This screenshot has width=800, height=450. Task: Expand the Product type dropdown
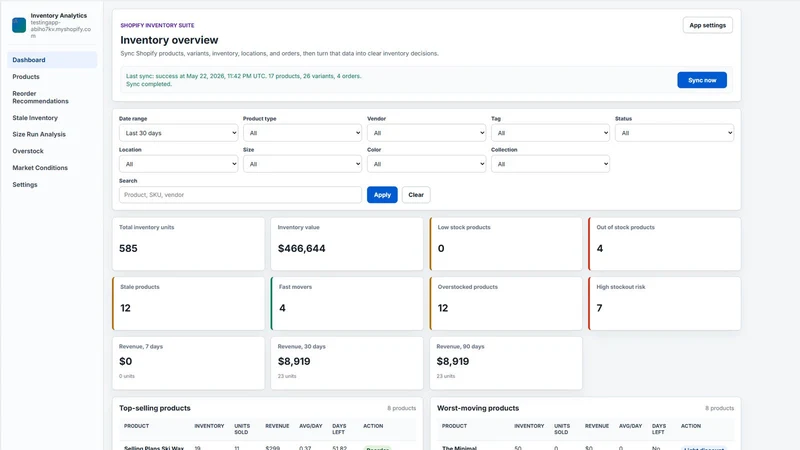pyautogui.click(x=303, y=133)
